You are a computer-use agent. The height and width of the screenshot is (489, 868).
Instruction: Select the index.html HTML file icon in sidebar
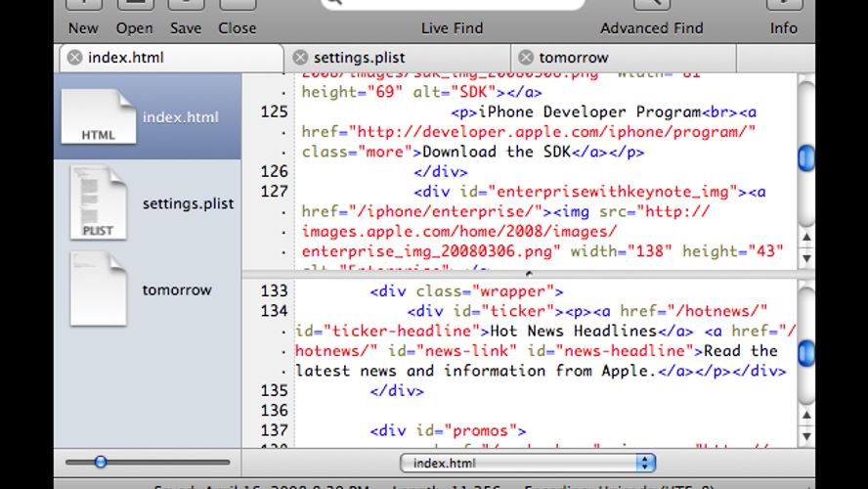pyautogui.click(x=99, y=117)
